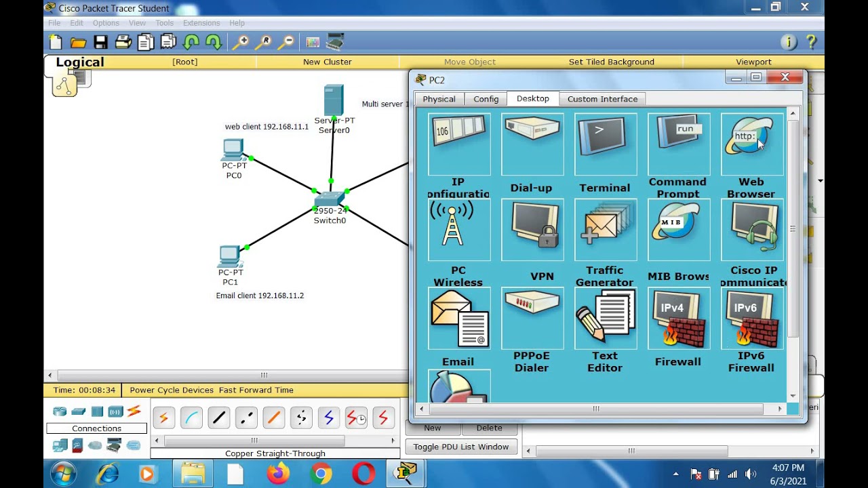Select the Switches device category
The image size is (868, 488).
pyautogui.click(x=79, y=411)
